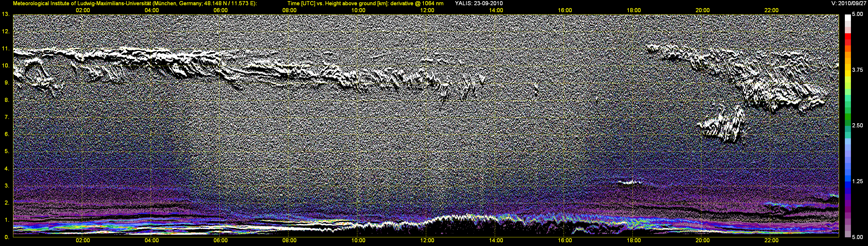Viewport: 868px width, 246px height.
Task: Click the 'V: 2010/09/27' version date
Action: click(x=848, y=3)
